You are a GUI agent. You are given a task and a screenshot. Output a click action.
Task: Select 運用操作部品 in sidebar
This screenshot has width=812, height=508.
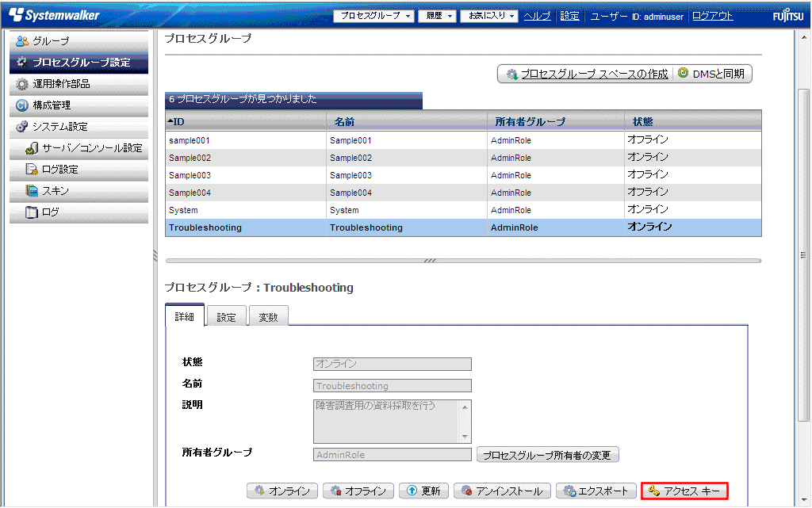tap(61, 84)
